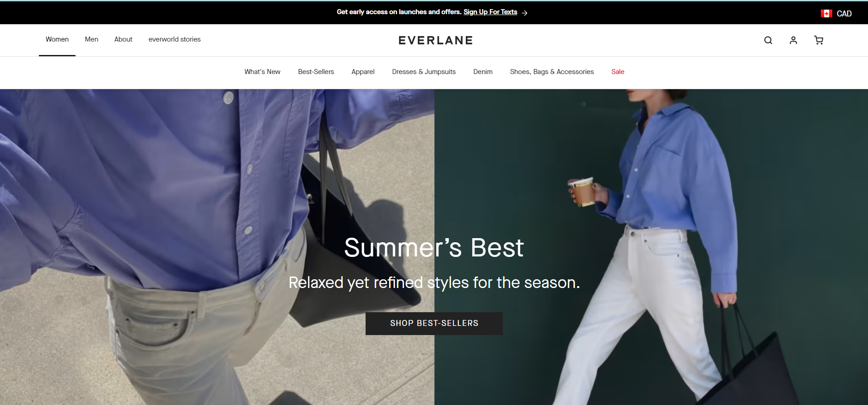The image size is (868, 405).
Task: Open the CAD currency selector
Action: coord(836,14)
